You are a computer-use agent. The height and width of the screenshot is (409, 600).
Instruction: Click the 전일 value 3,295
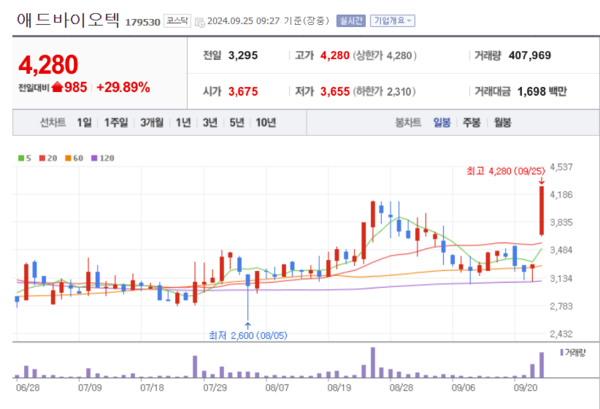243,55
